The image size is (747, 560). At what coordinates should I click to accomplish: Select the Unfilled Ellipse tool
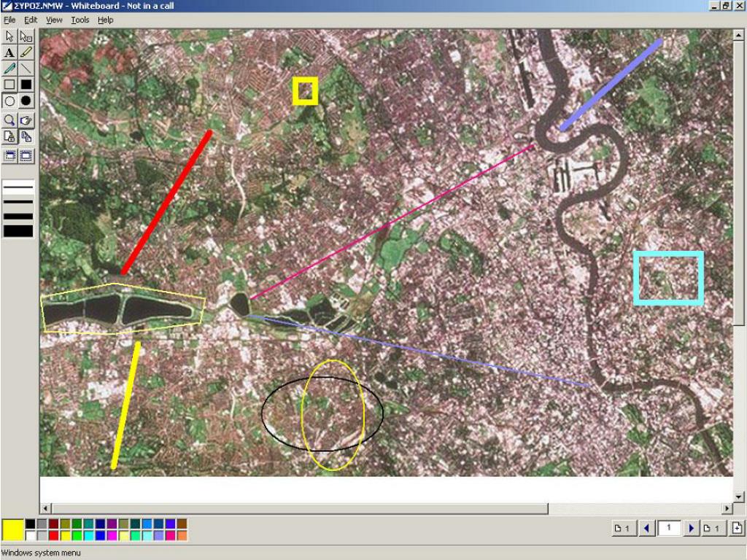click(x=9, y=101)
